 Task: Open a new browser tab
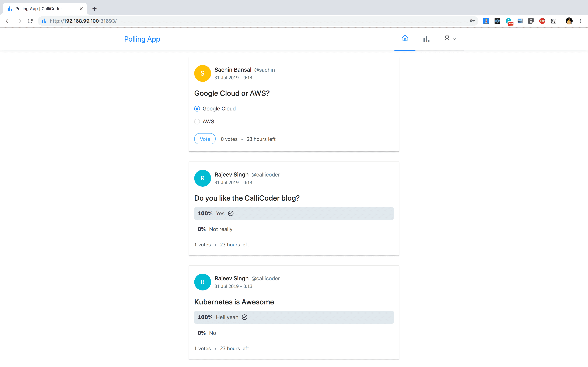[x=94, y=9]
